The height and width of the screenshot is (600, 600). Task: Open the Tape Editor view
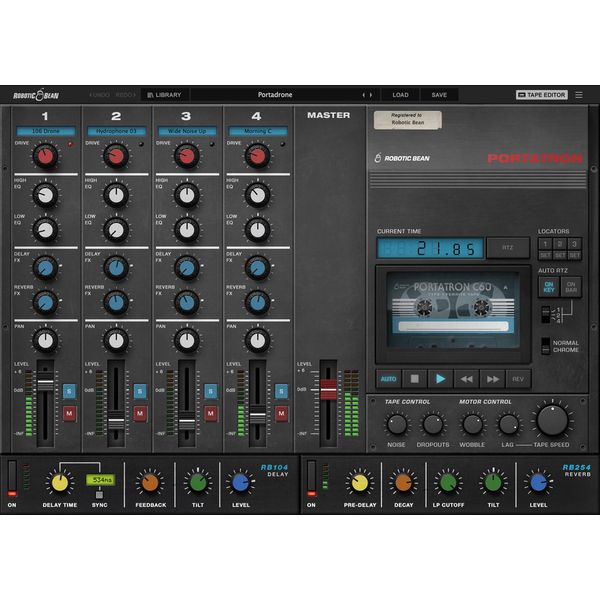coord(541,95)
